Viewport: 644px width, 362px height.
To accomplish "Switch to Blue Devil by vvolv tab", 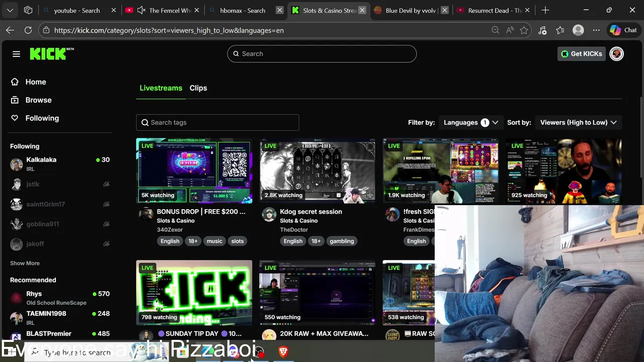I will [411, 10].
